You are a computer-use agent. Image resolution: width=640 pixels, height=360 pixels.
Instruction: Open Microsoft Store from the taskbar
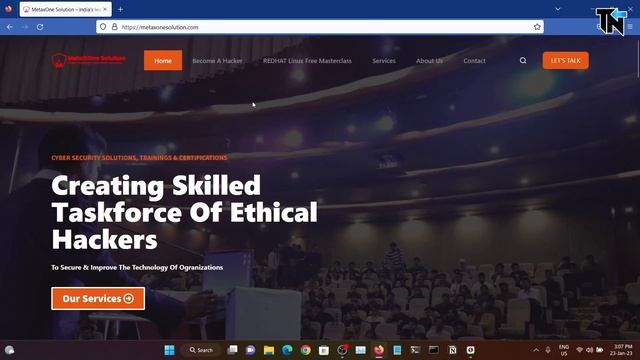[x=324, y=350]
